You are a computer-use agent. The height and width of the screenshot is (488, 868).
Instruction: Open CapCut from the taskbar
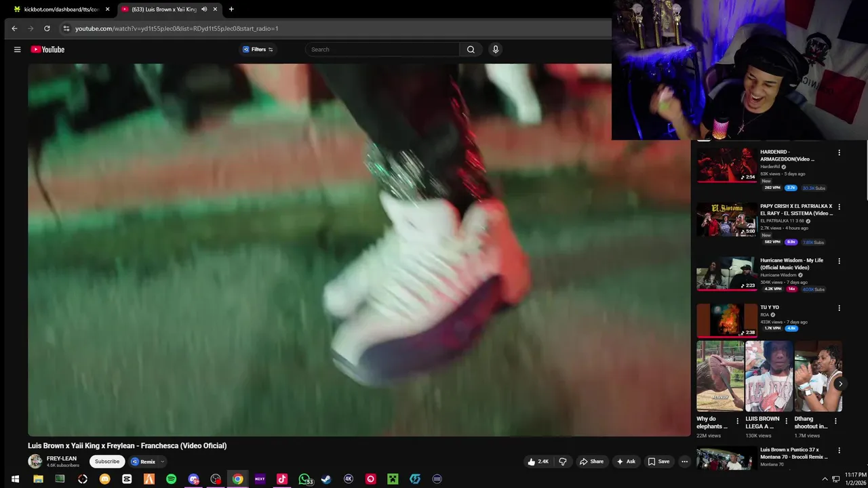click(127, 479)
